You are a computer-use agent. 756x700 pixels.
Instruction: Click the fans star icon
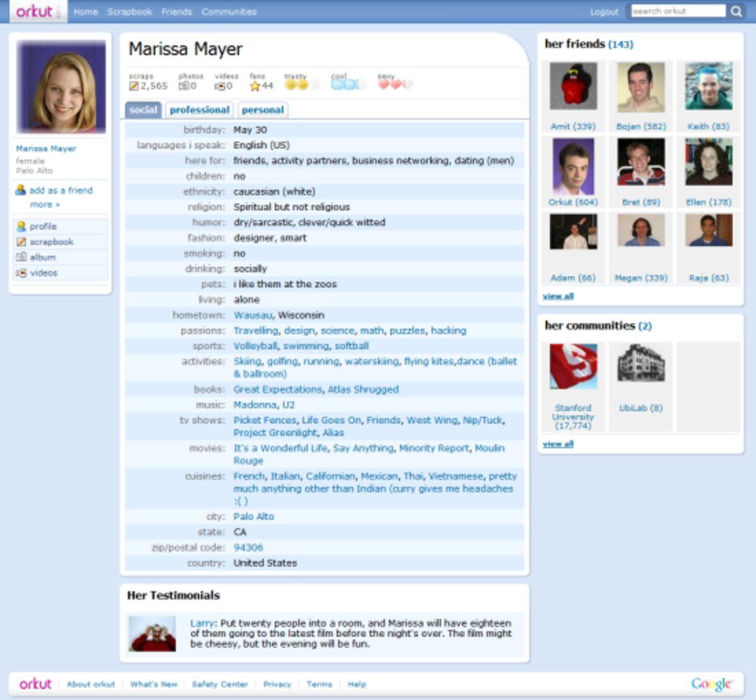click(x=255, y=86)
